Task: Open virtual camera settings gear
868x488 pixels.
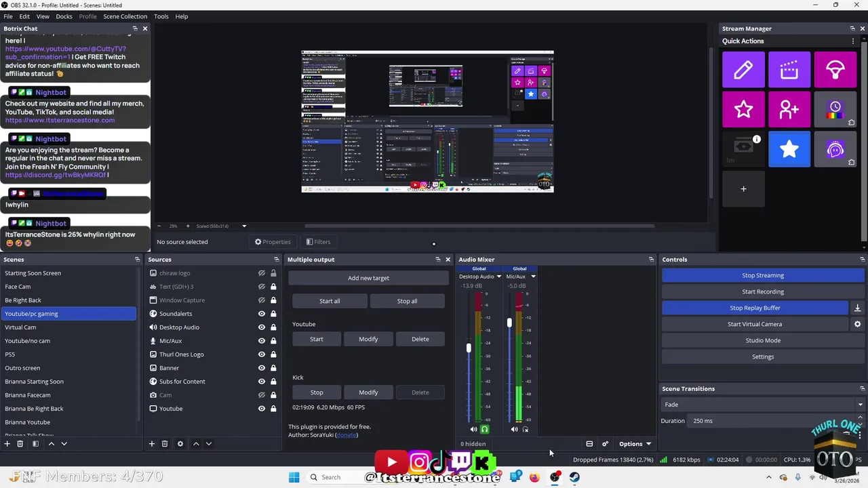Action: pyautogui.click(x=857, y=324)
